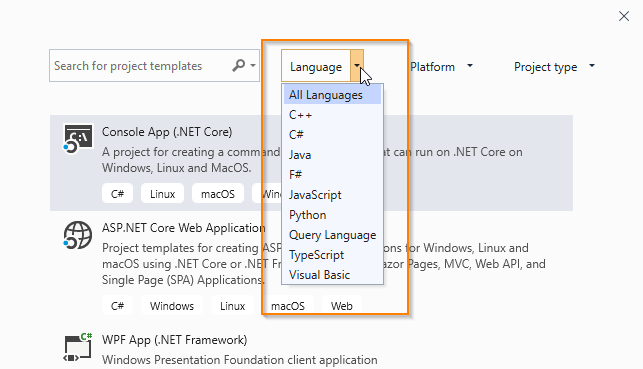Select TypeScript in the language list

point(332,255)
